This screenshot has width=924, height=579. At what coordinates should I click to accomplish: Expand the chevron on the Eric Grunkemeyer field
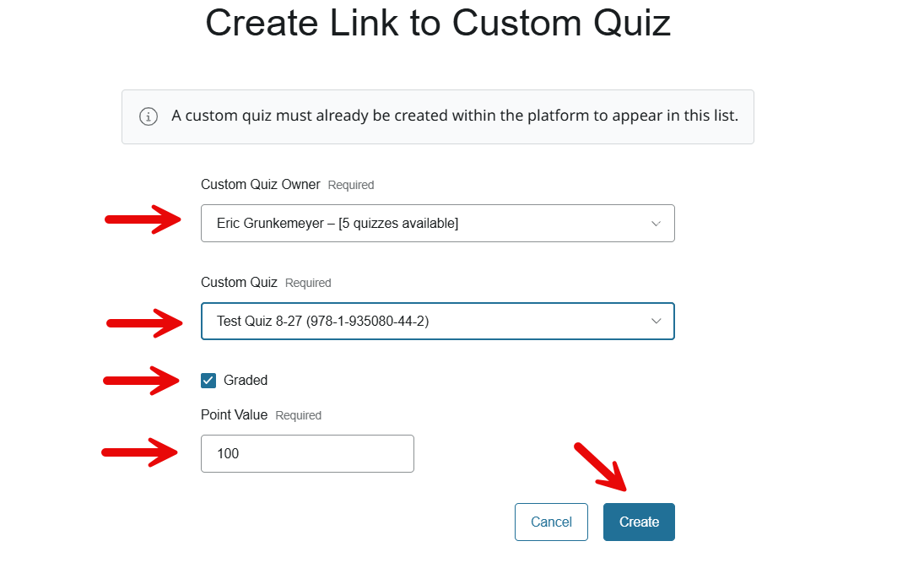tap(656, 224)
